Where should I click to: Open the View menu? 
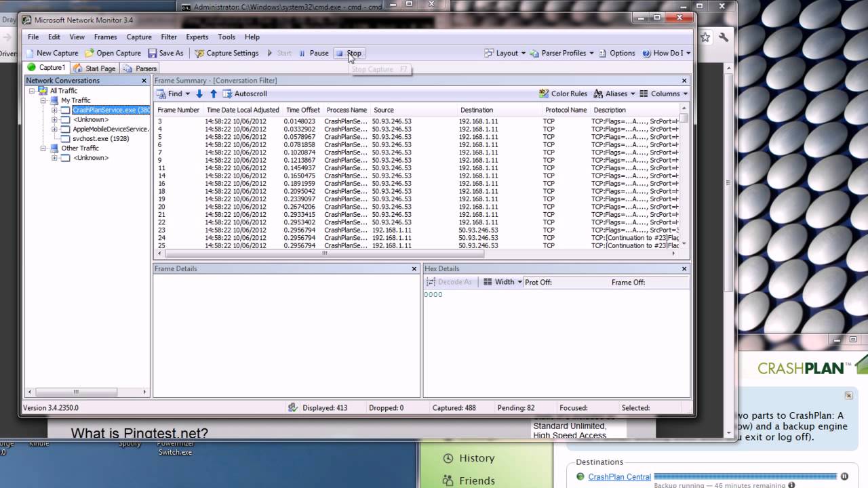pyautogui.click(x=77, y=37)
